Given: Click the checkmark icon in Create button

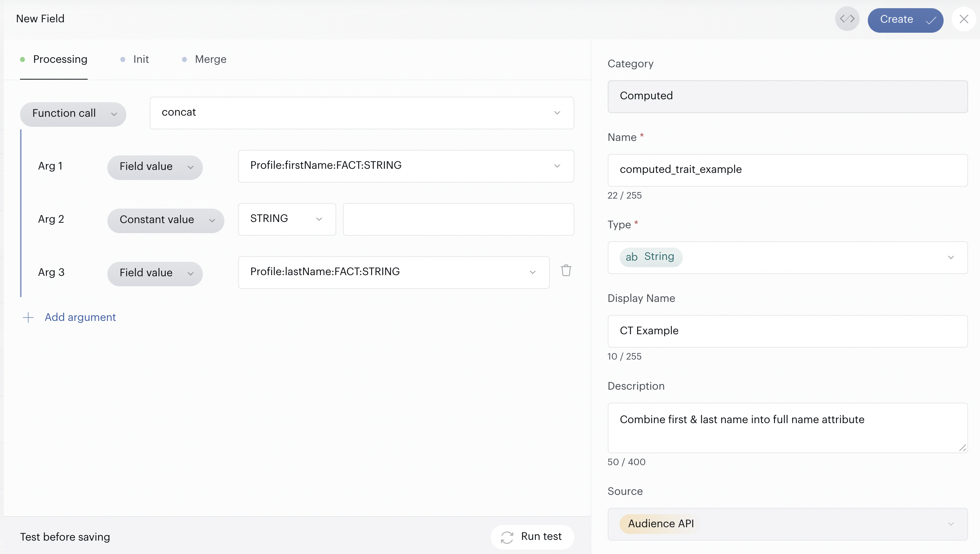Looking at the screenshot, I should click(x=931, y=20).
